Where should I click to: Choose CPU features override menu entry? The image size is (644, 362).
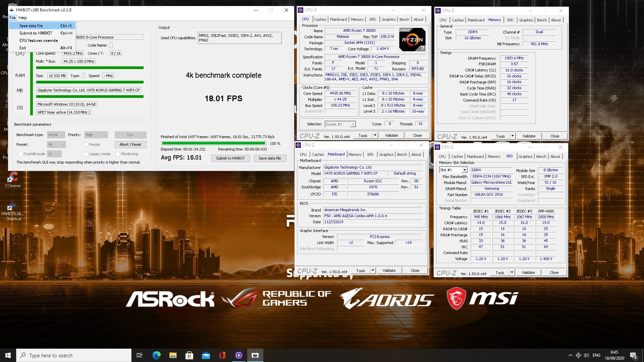pos(42,40)
